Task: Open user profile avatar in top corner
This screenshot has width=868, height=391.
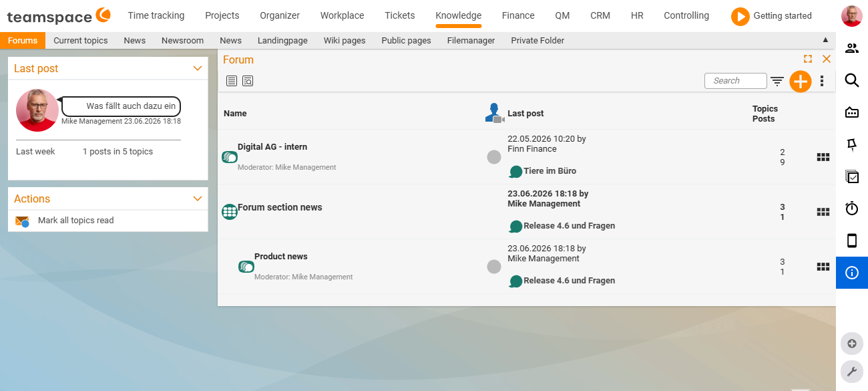Action: pyautogui.click(x=851, y=15)
